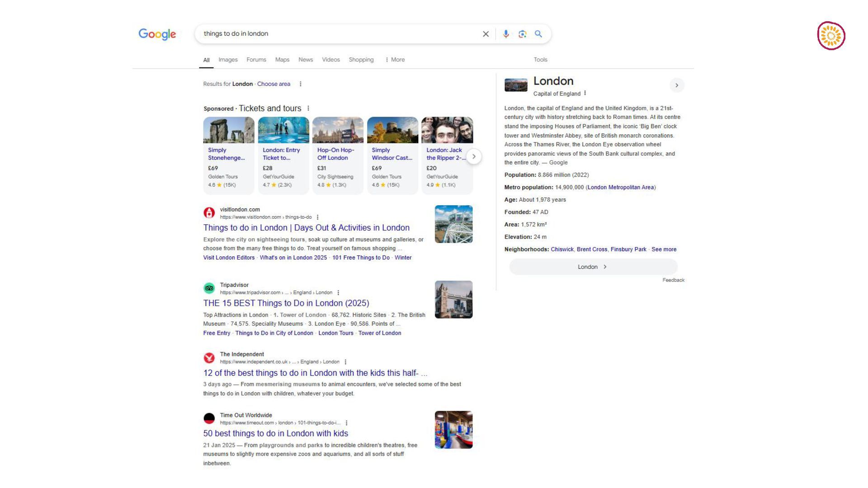Open London Metropolitan Area link
The image size is (868, 488).
tap(621, 188)
